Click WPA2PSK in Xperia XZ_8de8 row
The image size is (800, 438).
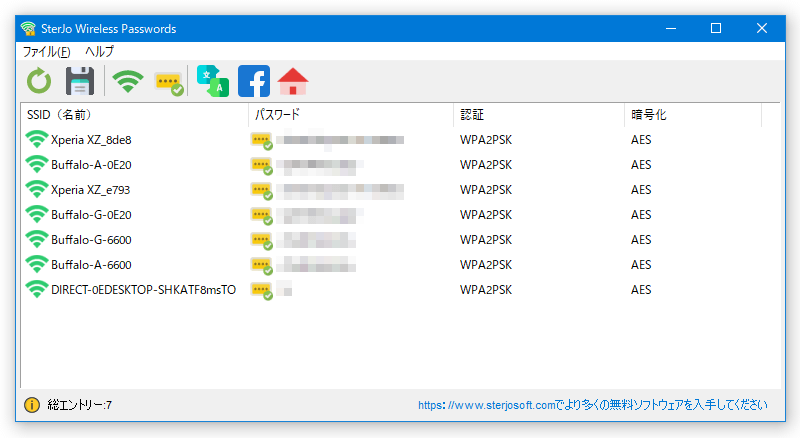point(486,139)
